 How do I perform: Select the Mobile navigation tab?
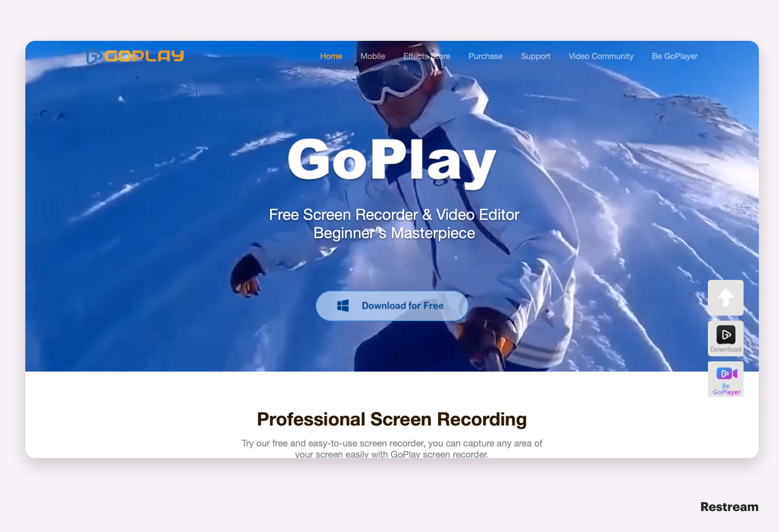[372, 56]
